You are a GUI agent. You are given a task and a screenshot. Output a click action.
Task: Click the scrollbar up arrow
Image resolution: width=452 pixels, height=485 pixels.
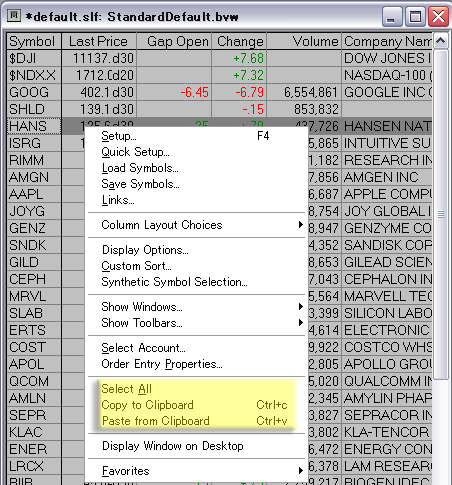pos(441,41)
